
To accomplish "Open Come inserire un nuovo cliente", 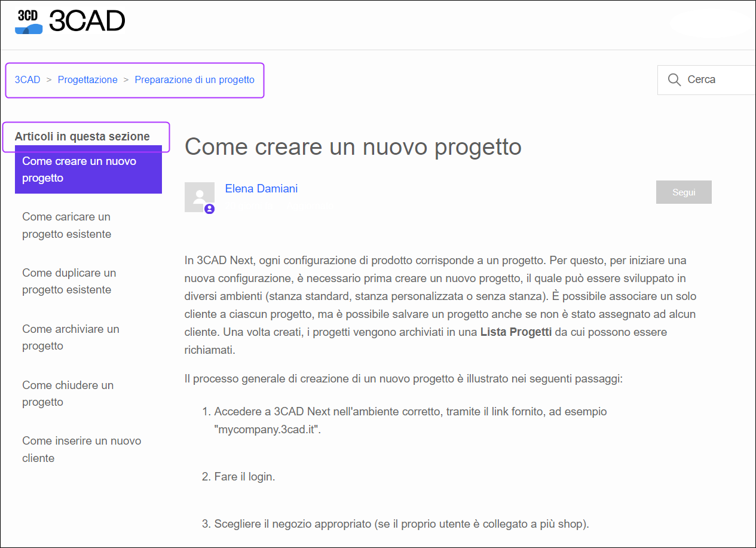I will (81, 449).
